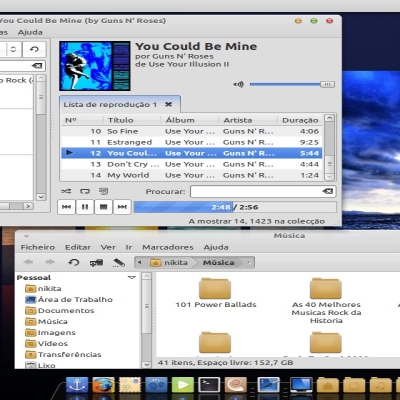
Task: Click the volume speaker icon
Action: (x=238, y=84)
